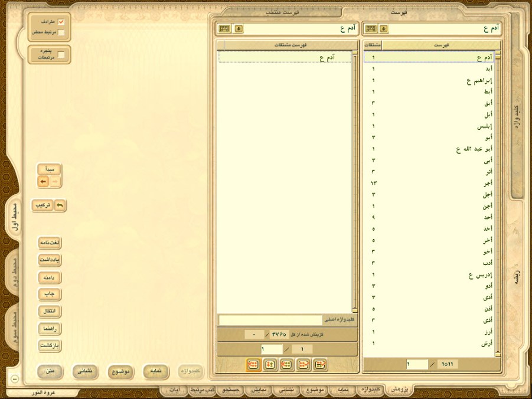This screenshot has height=399, width=532.
Task: Open the virtual keyboard in the right search box
Action: click(371, 28)
